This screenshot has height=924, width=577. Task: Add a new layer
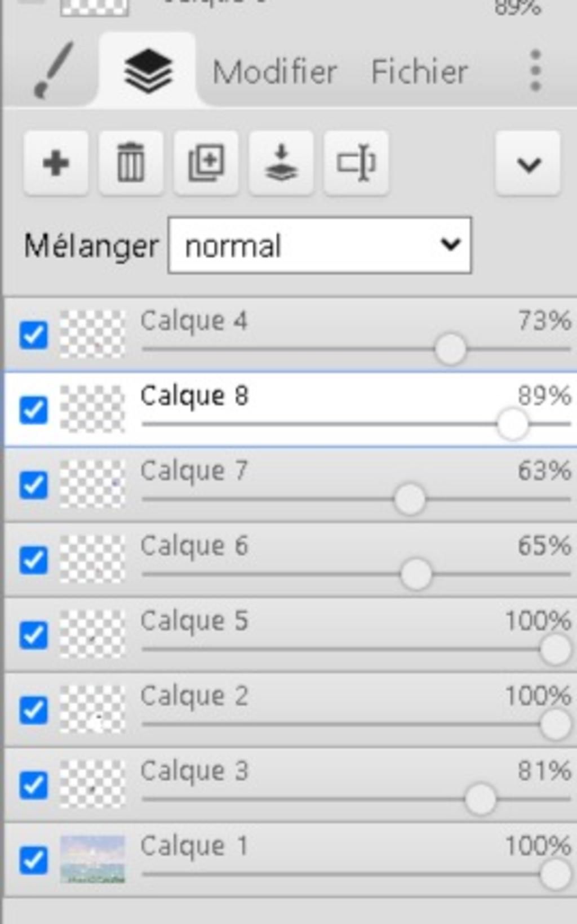56,164
